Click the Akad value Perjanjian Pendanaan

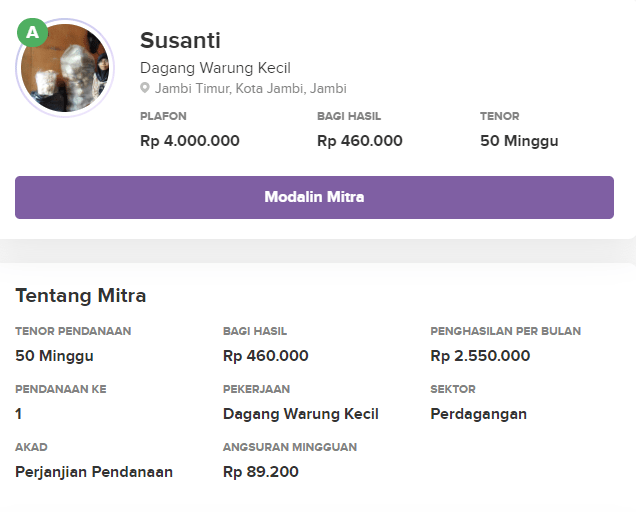(x=94, y=472)
